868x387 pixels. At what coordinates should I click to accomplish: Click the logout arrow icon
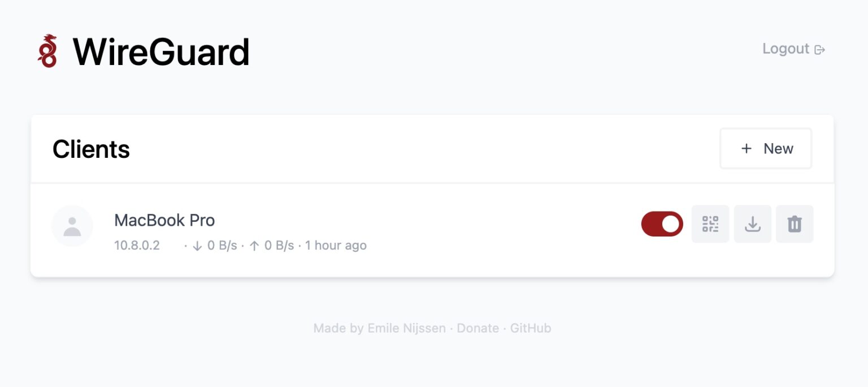pyautogui.click(x=819, y=50)
